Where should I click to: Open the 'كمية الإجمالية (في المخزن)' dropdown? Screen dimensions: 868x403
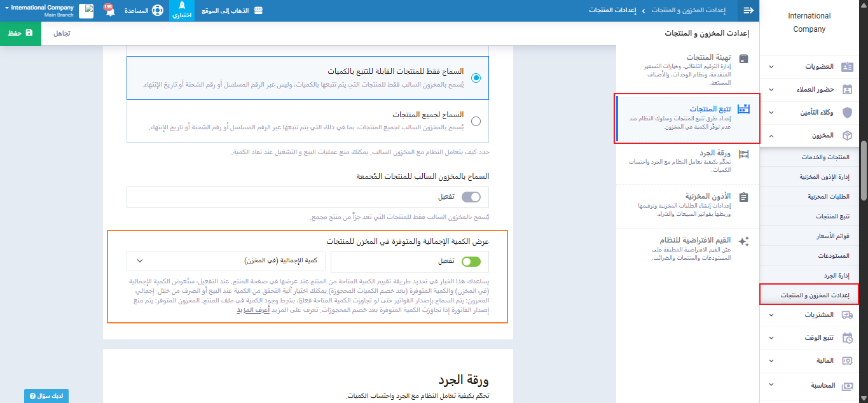tap(226, 261)
